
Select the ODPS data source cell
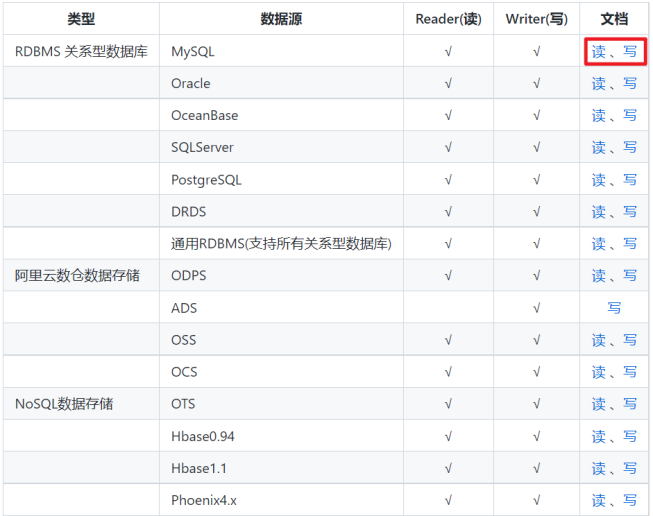(x=281, y=276)
